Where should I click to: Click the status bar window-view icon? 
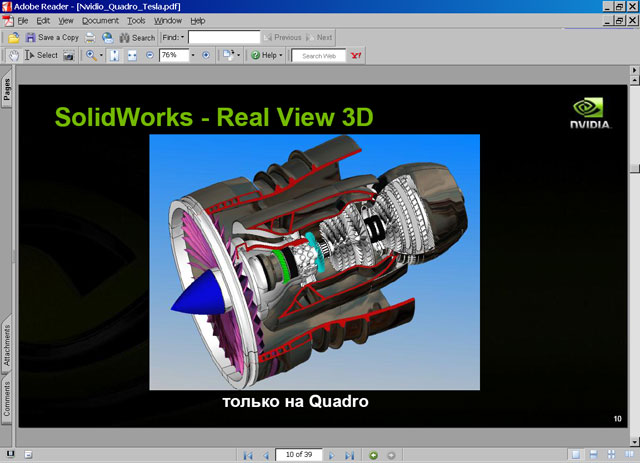point(28,454)
